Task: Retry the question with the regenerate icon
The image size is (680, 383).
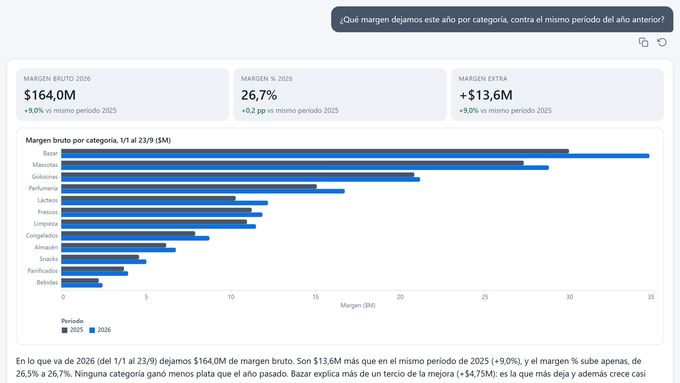Action: 662,42
